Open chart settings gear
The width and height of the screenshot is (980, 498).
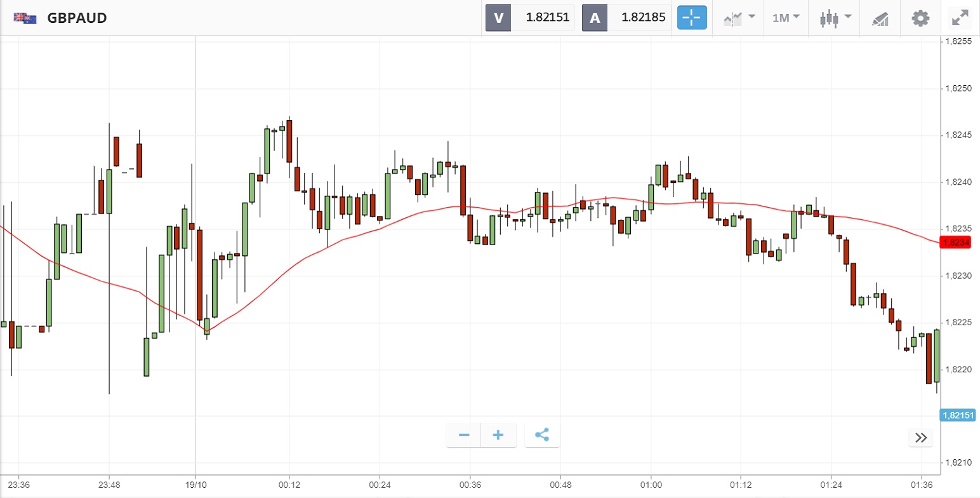pos(920,18)
